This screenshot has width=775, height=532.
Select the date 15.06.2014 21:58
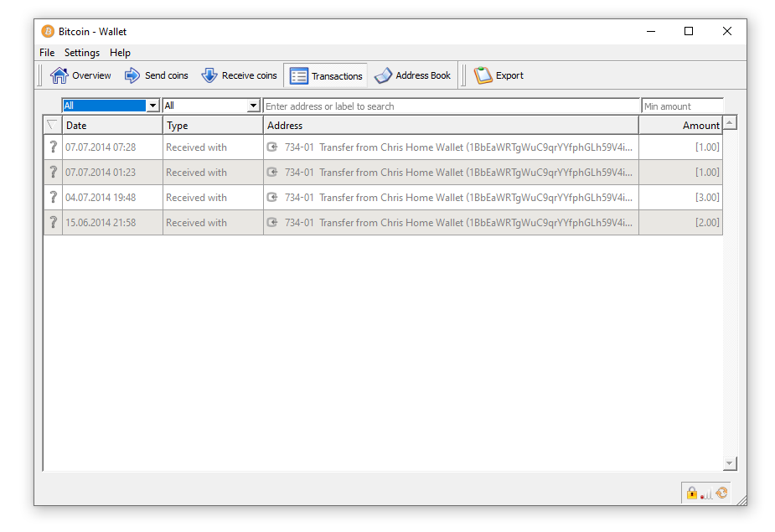tap(101, 223)
